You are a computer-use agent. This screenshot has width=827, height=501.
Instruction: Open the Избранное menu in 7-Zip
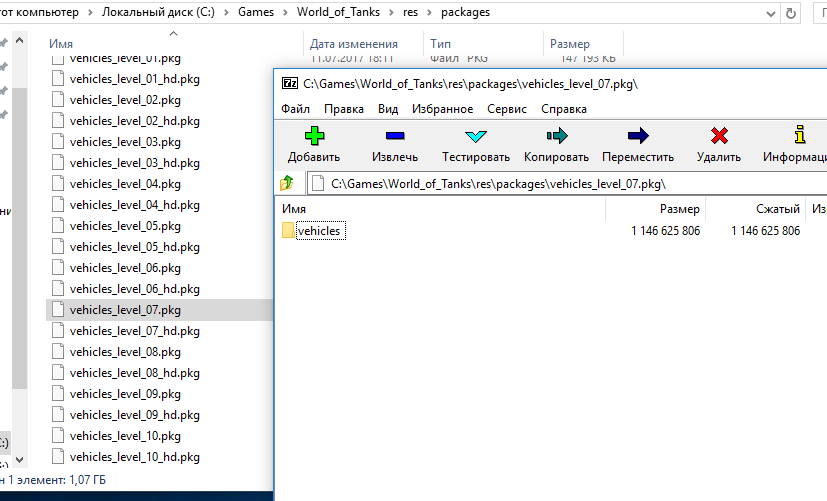point(442,109)
